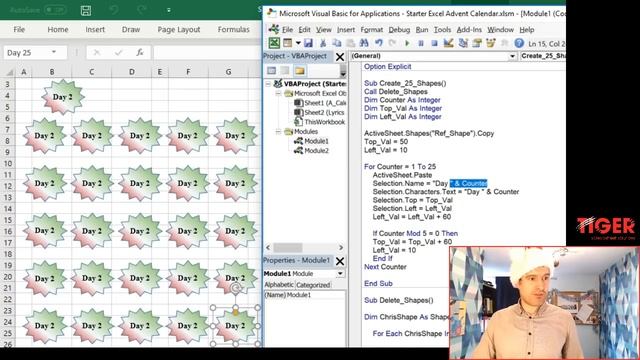Click View Microsoft Excel icon in VBA toolbar
Image resolution: width=640 pixels, height=360 pixels.
pyautogui.click(x=274, y=43)
